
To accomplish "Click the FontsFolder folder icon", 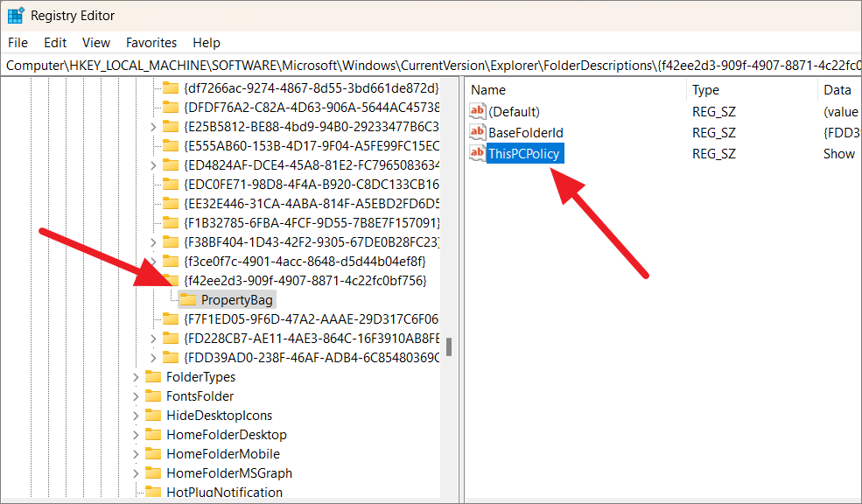I will pos(153,395).
